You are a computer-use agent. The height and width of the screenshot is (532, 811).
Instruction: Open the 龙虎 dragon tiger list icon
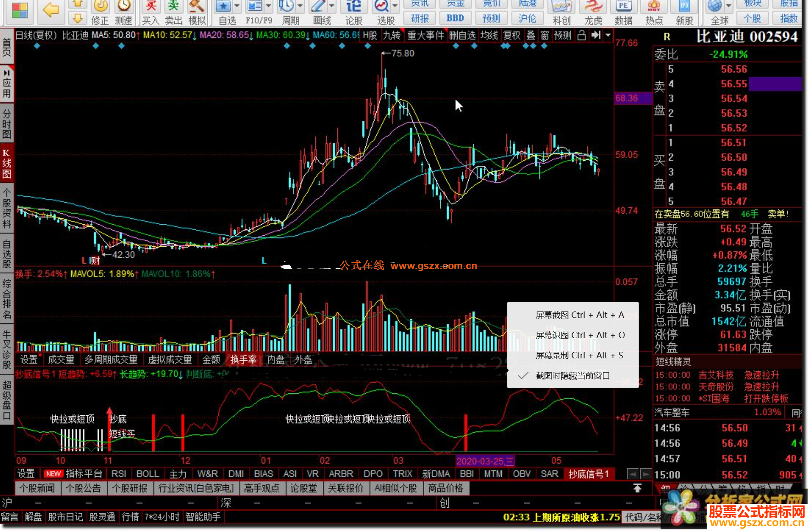(x=593, y=6)
